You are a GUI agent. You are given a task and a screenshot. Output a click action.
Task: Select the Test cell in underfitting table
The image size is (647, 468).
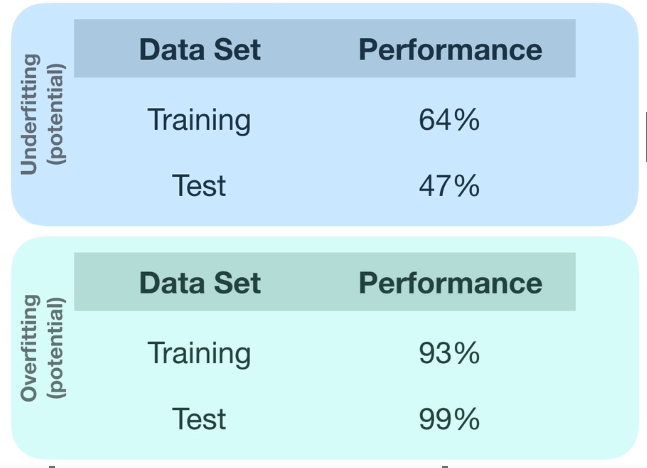click(199, 186)
